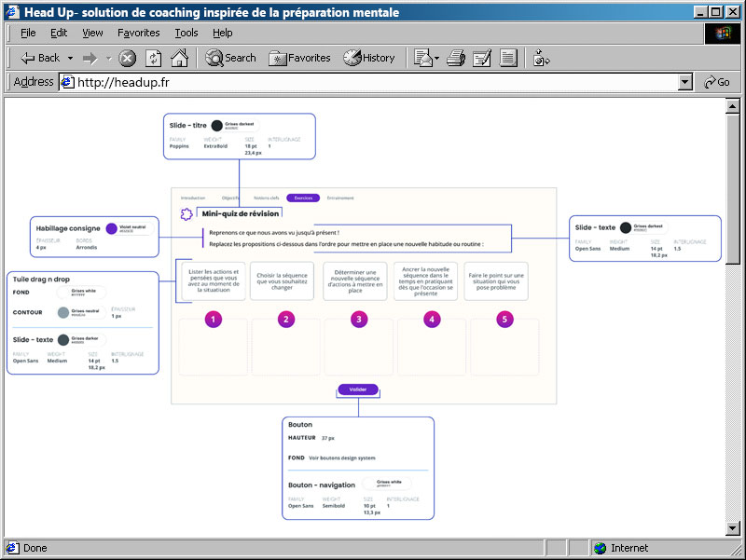Switch to the Exercices tab

(x=303, y=198)
